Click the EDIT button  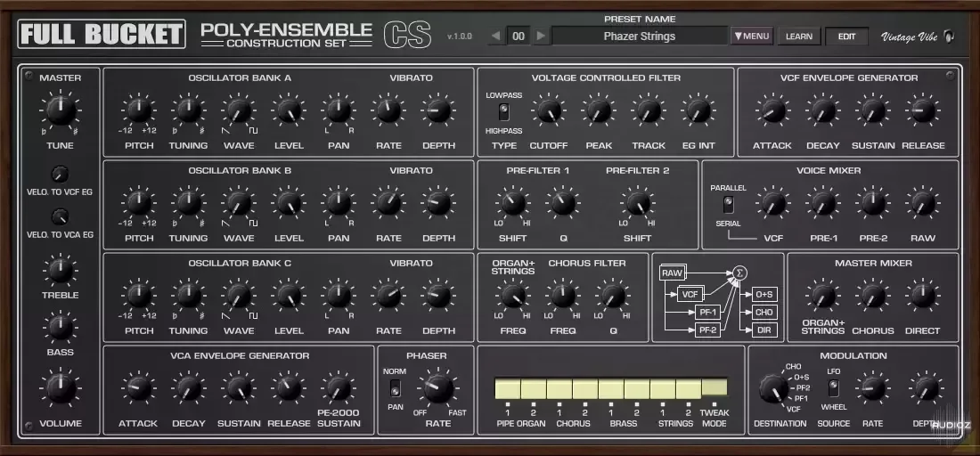pos(847,37)
